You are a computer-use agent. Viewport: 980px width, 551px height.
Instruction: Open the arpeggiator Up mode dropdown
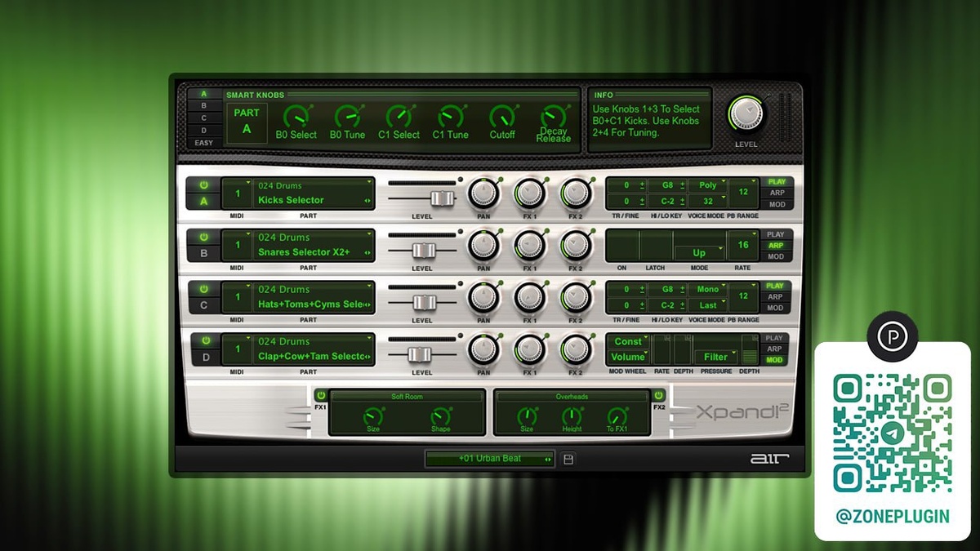699,253
